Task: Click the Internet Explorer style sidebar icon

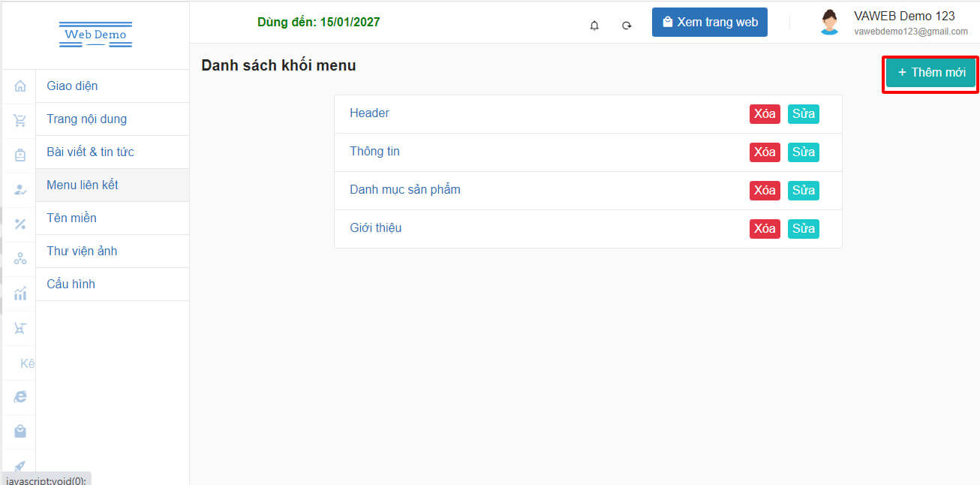Action: click(20, 396)
